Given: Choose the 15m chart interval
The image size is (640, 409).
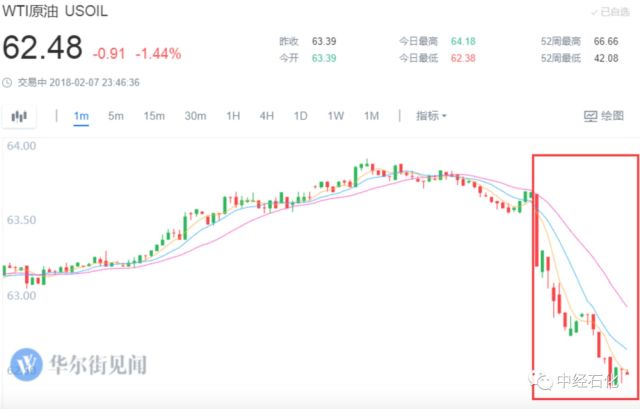Looking at the screenshot, I should [x=153, y=116].
